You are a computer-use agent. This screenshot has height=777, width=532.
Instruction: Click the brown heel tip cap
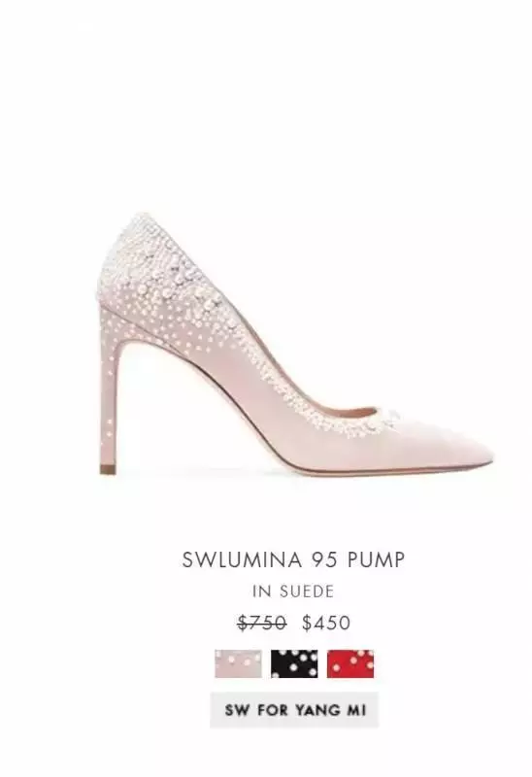(x=108, y=469)
